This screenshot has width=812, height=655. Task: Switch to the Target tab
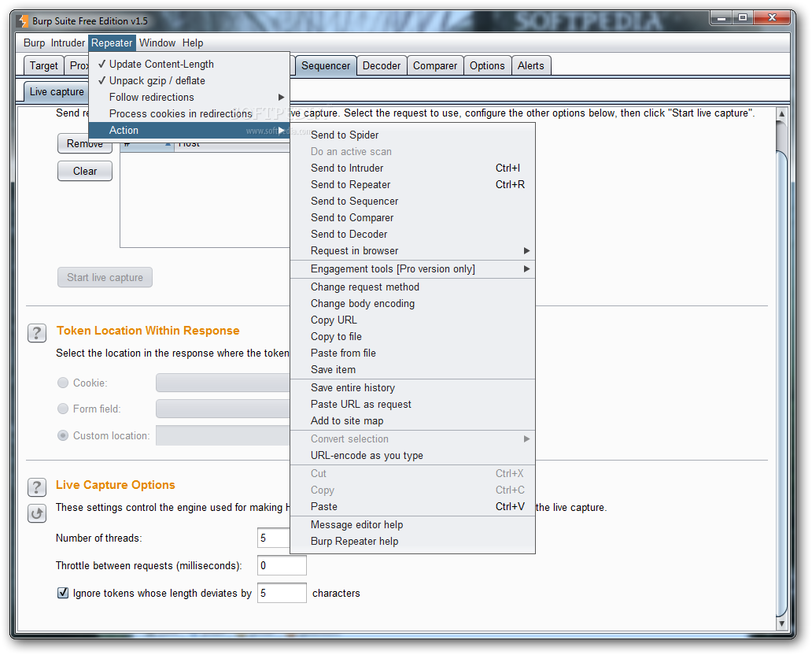pos(43,66)
